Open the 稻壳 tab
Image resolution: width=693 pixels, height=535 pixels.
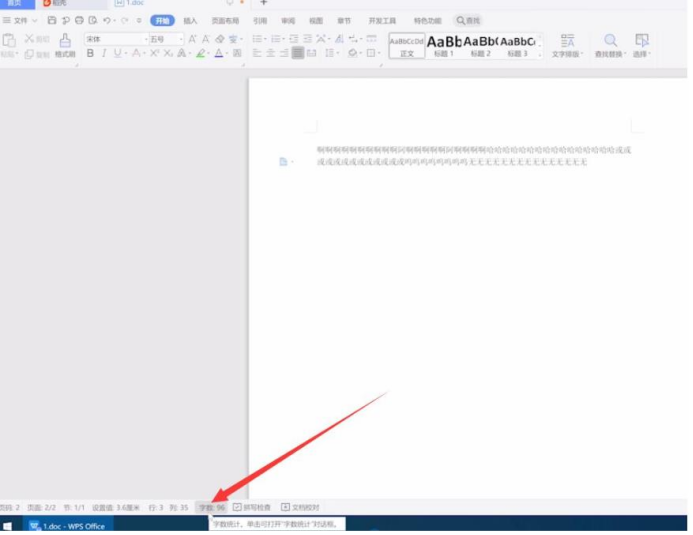55,3
